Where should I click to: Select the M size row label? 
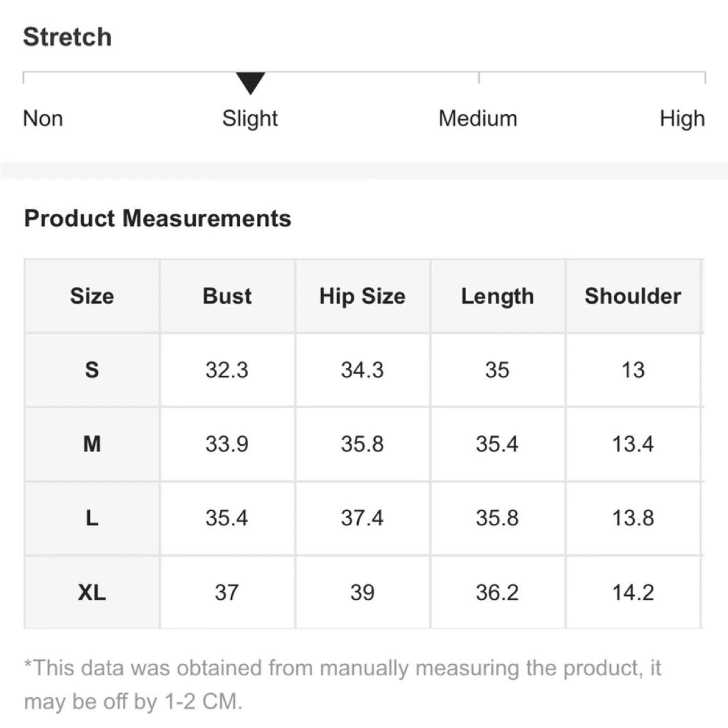(x=92, y=444)
